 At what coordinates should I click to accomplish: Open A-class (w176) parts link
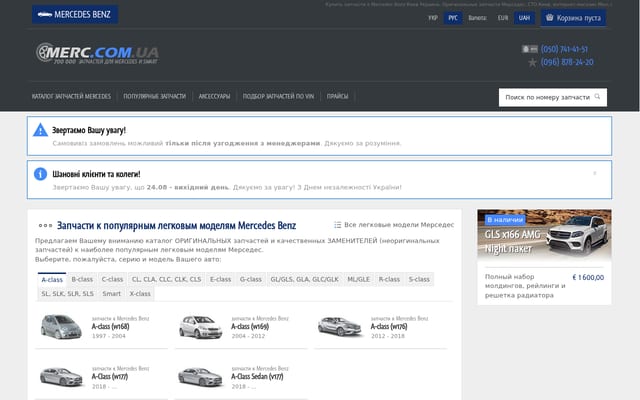coord(389,327)
